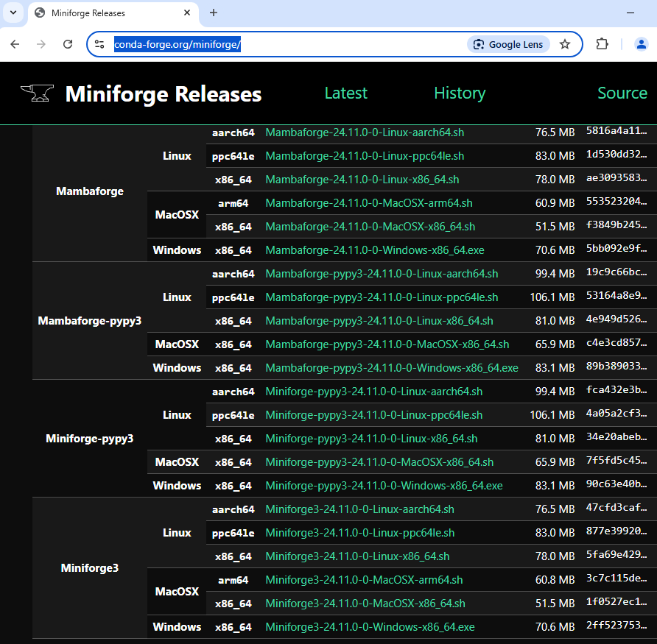Click the Mambaforge-pypy3 group label cell
This screenshot has width=657, height=644.
pos(90,321)
